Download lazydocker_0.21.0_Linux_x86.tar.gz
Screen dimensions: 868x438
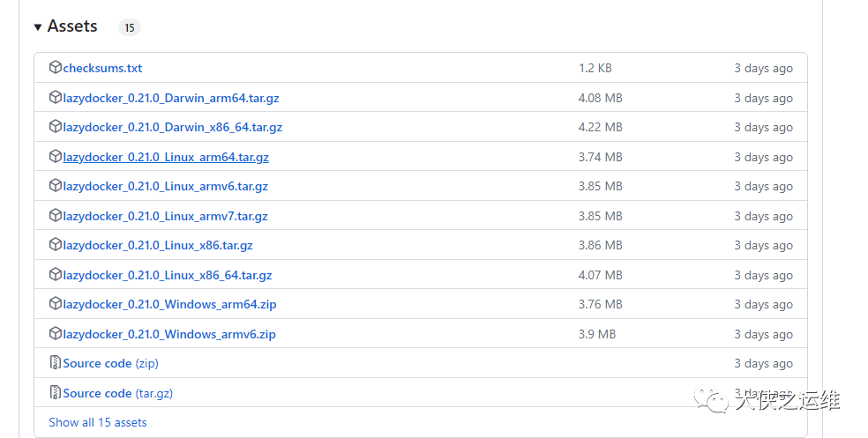(x=158, y=245)
